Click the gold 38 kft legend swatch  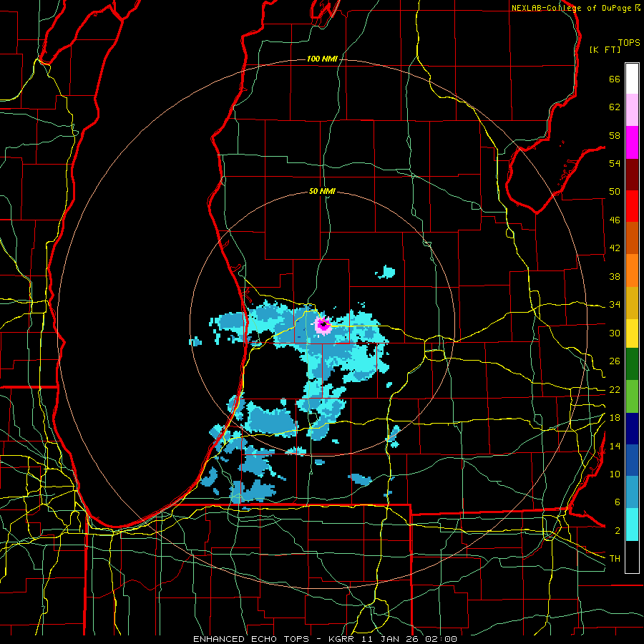[632, 303]
